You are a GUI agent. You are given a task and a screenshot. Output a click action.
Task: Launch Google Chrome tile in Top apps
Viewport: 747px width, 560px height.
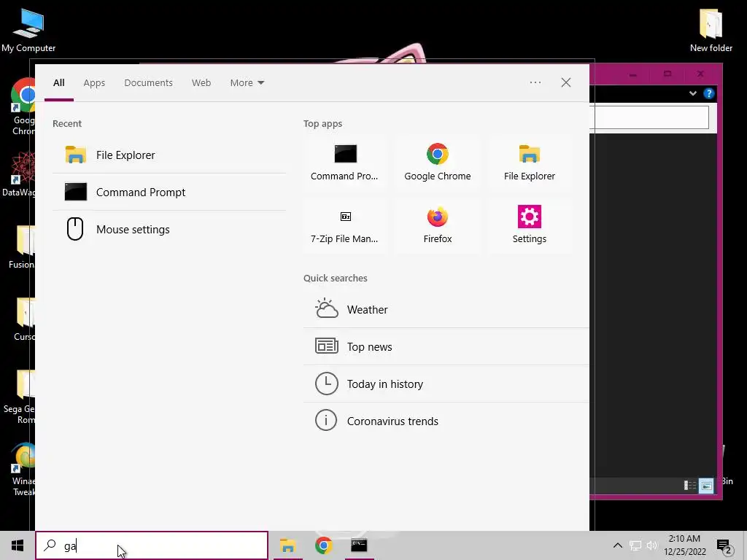click(x=438, y=163)
